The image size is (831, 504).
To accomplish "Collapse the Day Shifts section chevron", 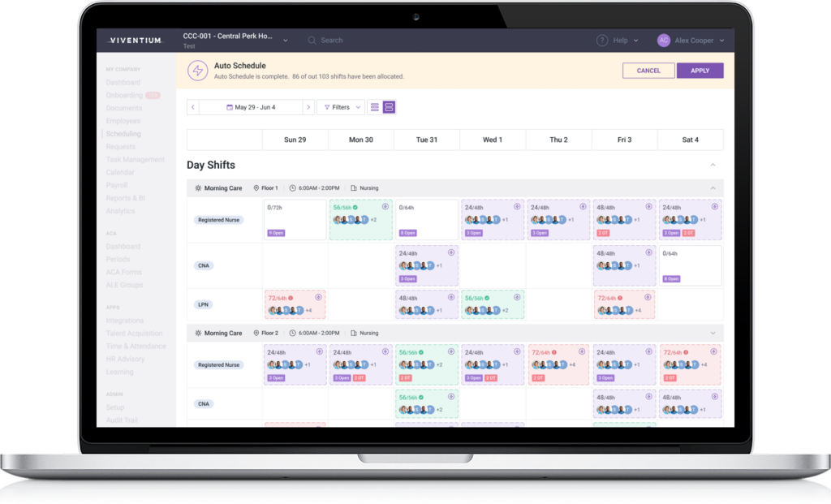I will pos(713,163).
